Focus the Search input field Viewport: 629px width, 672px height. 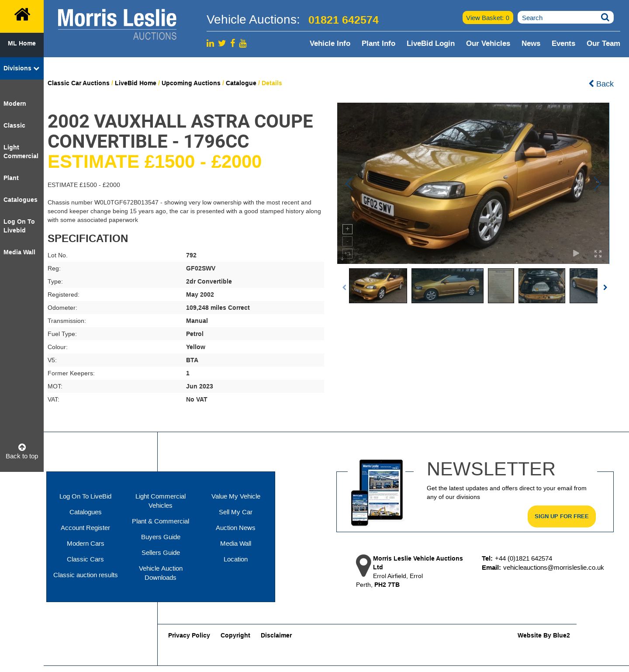[x=559, y=17]
